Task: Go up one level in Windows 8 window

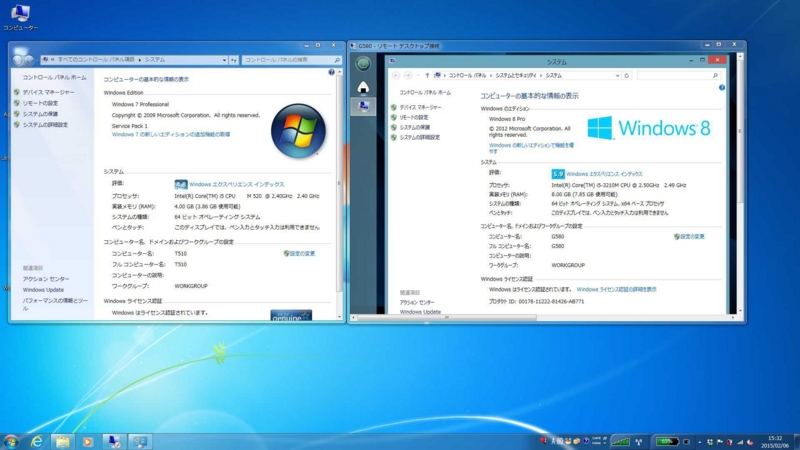Action: coord(427,76)
